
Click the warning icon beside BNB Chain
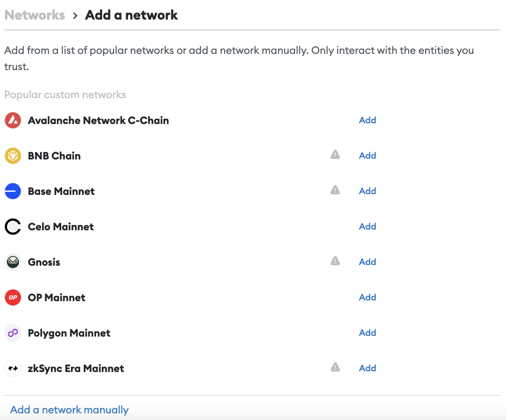(335, 155)
